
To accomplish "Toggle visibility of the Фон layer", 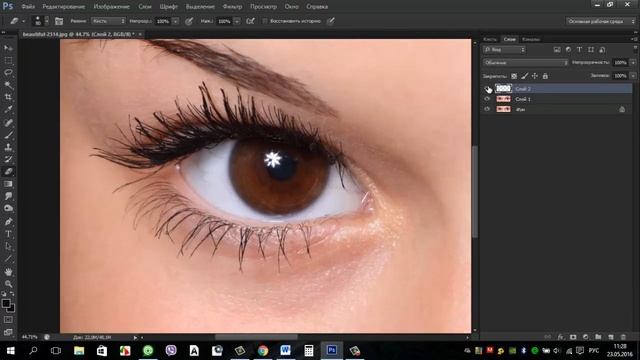I will pyautogui.click(x=487, y=109).
